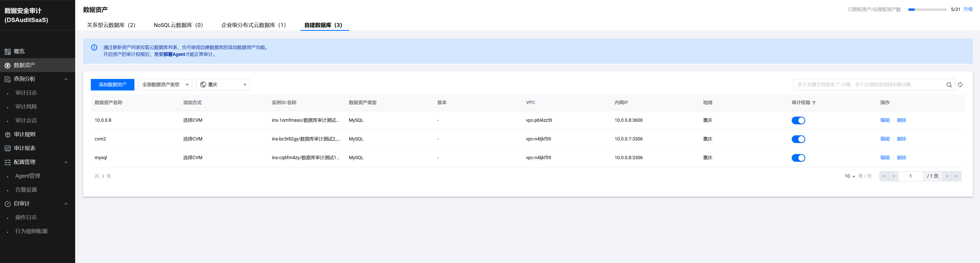Viewport: 980px width, 263px height.
Task: Click the search magnifier icon
Action: (949, 85)
